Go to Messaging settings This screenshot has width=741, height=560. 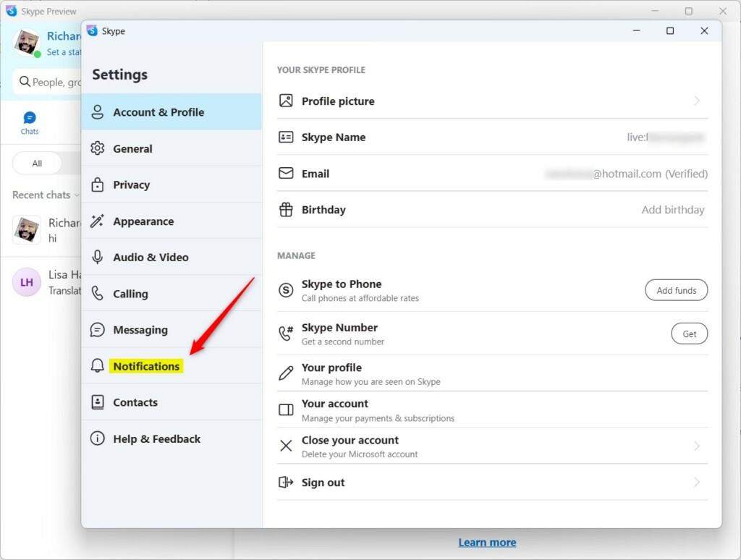[x=172, y=330]
